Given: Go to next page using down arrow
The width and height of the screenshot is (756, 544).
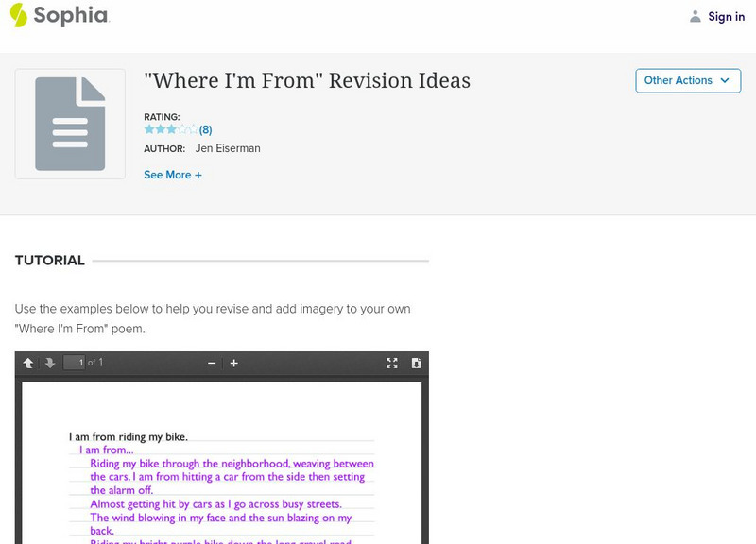Looking at the screenshot, I should [50, 361].
